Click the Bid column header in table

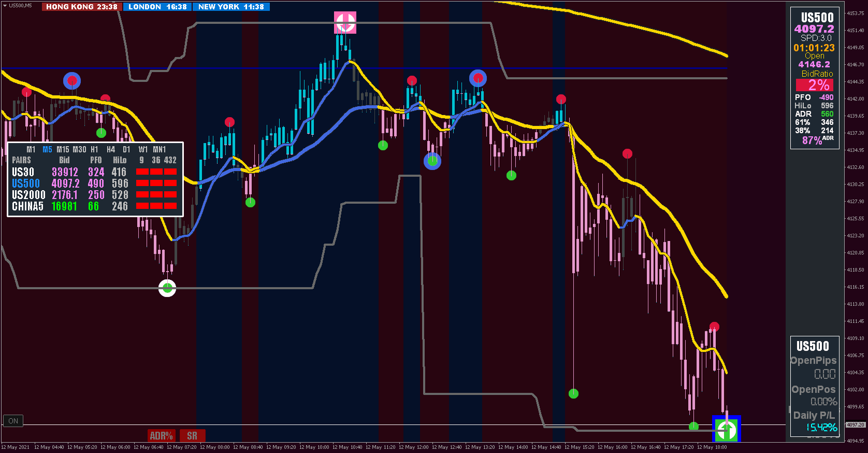click(64, 160)
